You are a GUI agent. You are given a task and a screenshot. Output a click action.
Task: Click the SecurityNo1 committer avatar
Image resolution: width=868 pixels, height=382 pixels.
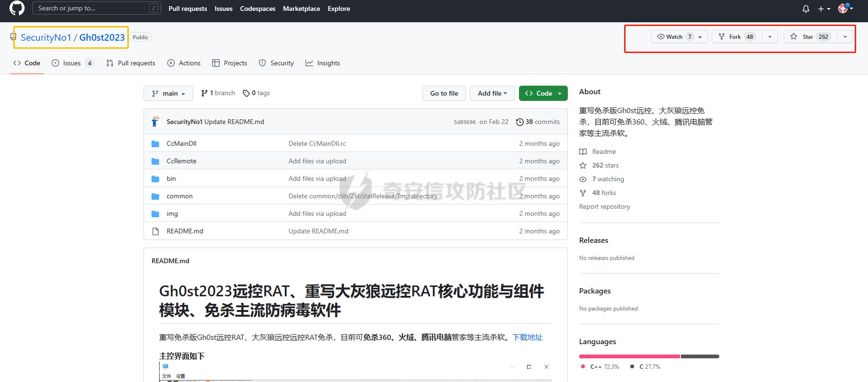point(155,122)
